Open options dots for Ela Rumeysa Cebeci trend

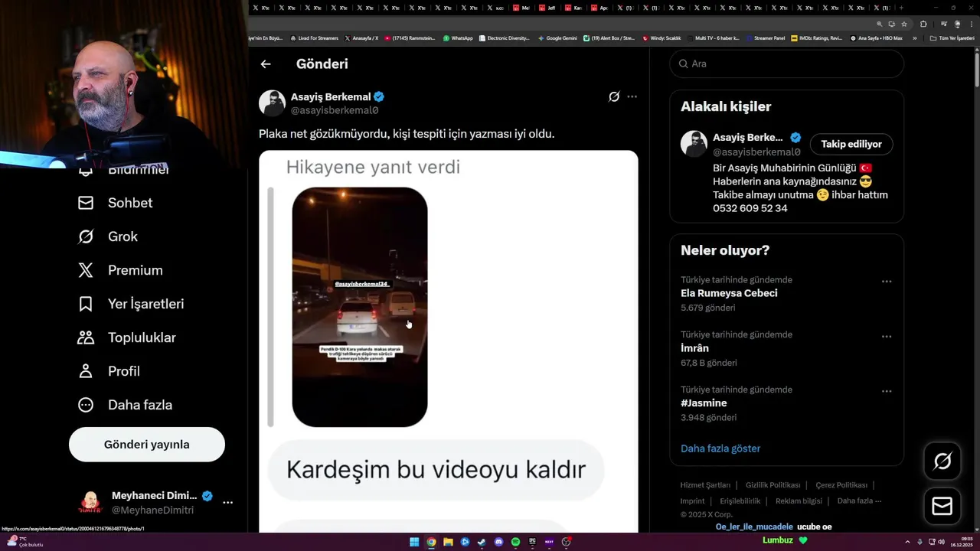887,282
